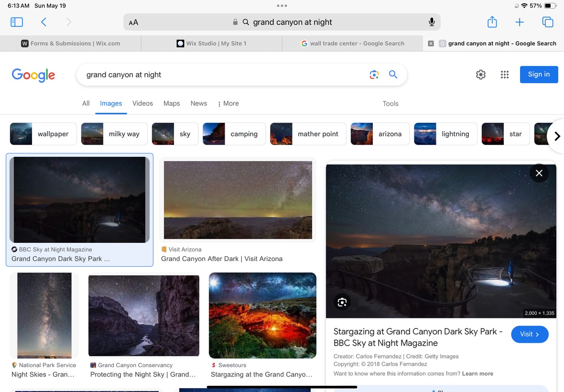
Task: Open BBC Sky at Night Magazine thumbnail
Action: click(79, 200)
